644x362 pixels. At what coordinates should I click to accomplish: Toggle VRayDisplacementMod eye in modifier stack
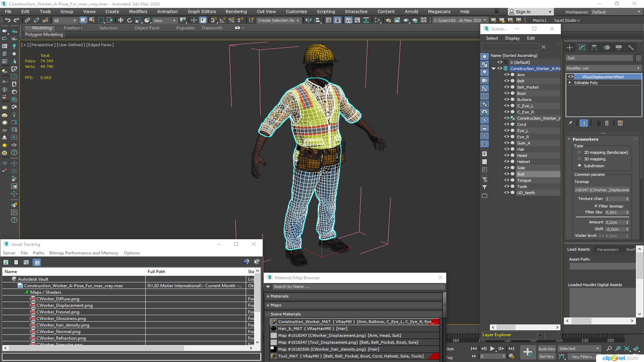point(571,77)
